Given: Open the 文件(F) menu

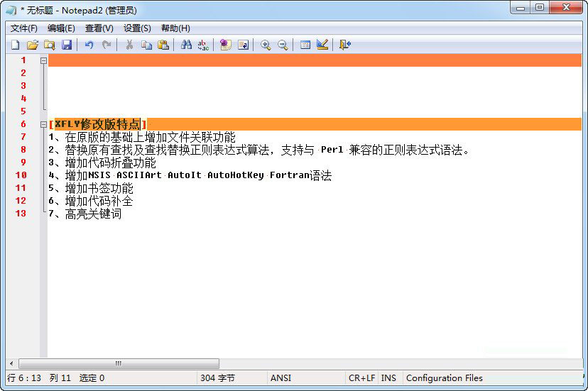Looking at the screenshot, I should click(23, 28).
